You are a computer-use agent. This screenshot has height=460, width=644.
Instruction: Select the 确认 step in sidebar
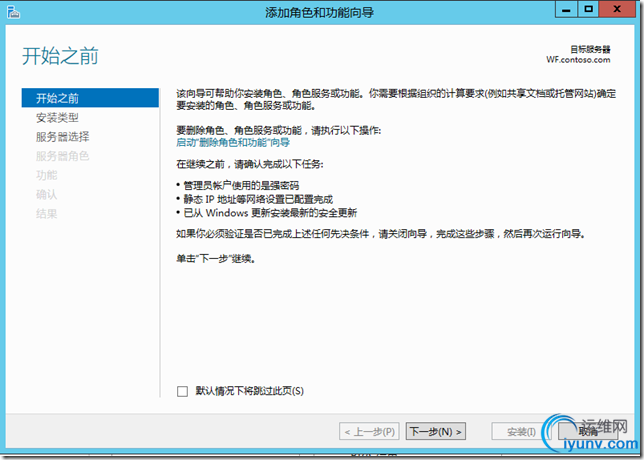(x=46, y=194)
